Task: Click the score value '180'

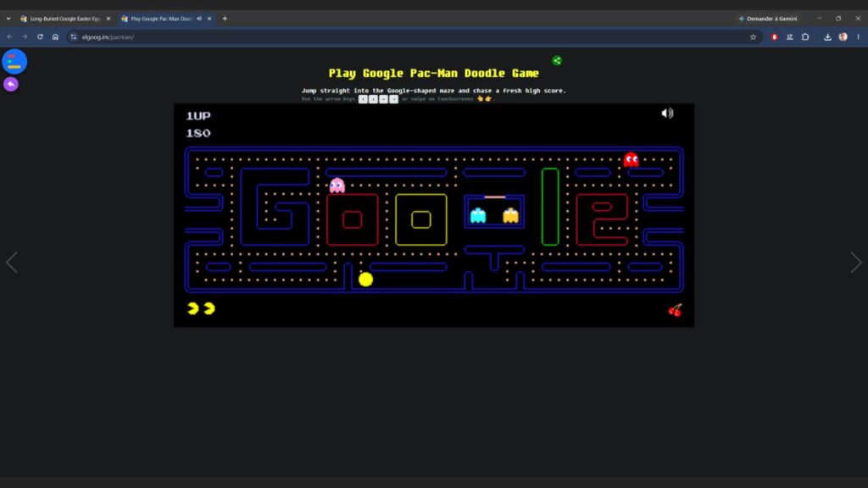Action: click(x=198, y=133)
